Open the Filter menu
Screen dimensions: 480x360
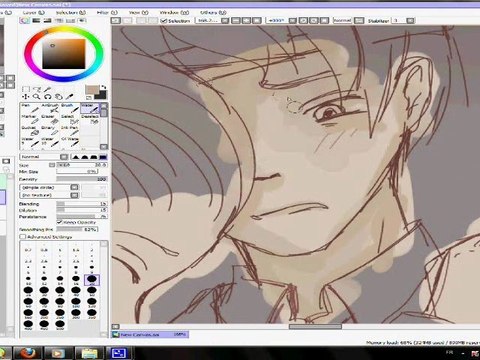(x=107, y=12)
